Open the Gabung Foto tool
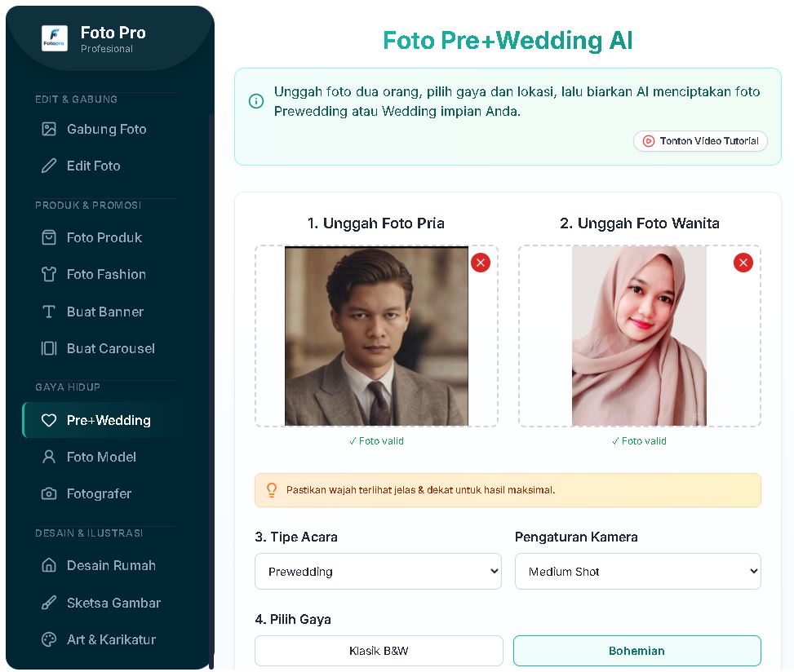The height and width of the screenshot is (672, 794). pos(105,129)
